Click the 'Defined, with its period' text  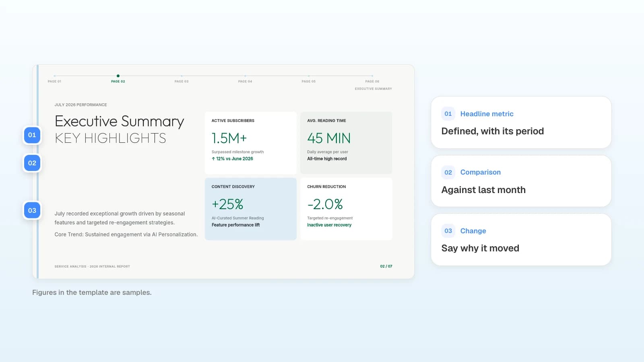(492, 131)
